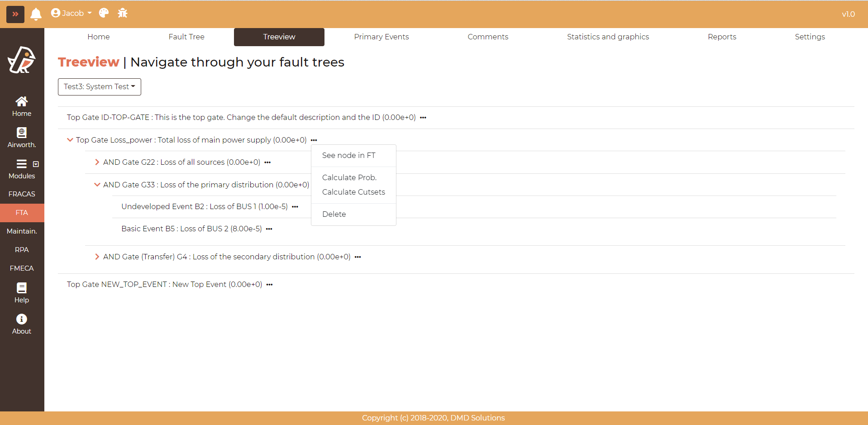Click the notification bell icon
Screen dimensions: 868x425
tap(36, 14)
